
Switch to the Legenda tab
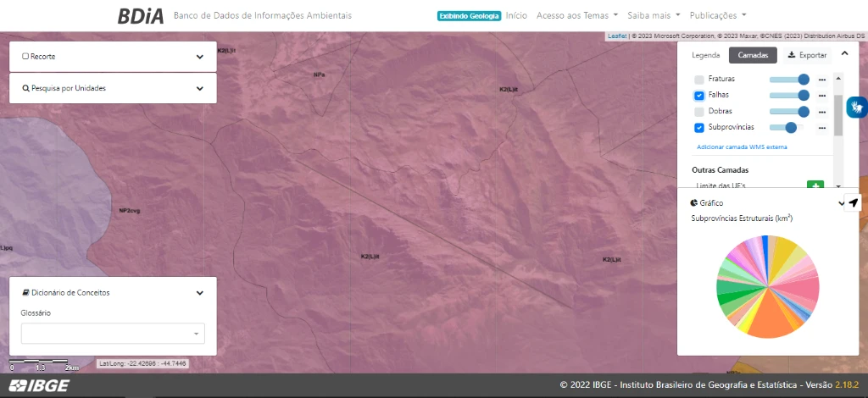pyautogui.click(x=706, y=55)
